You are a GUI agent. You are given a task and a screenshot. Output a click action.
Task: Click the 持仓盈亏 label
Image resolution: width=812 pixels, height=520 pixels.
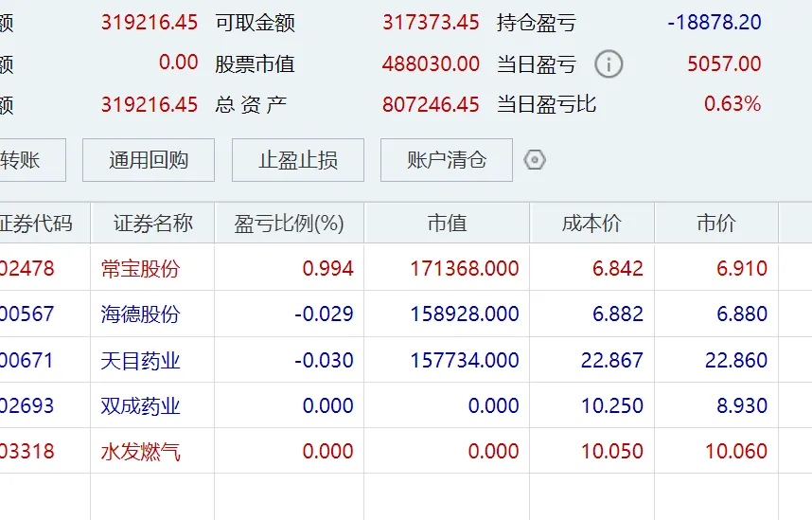(x=537, y=23)
